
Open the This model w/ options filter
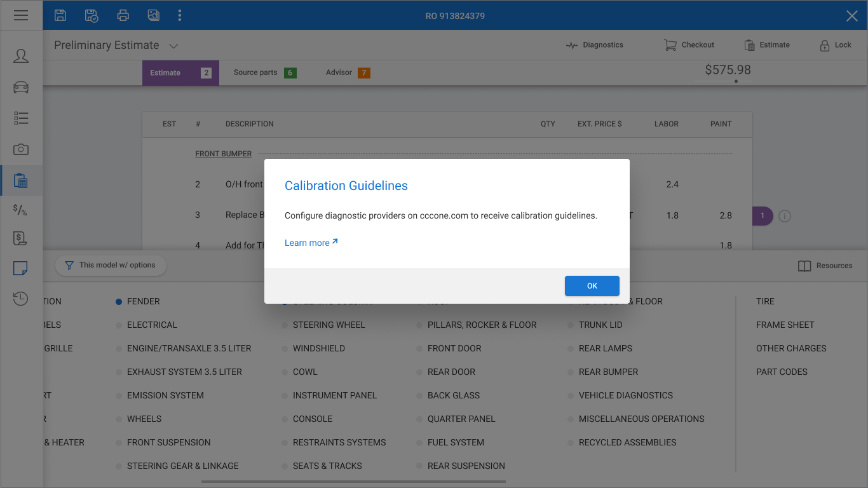pos(111,265)
